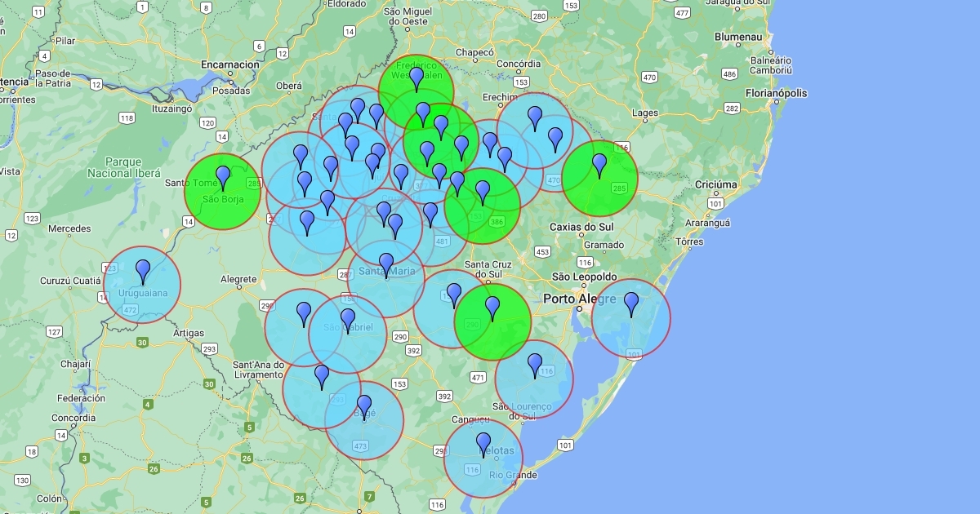Select the Ituzaingó town label
Viewport: 980px width, 514px height.
172,108
